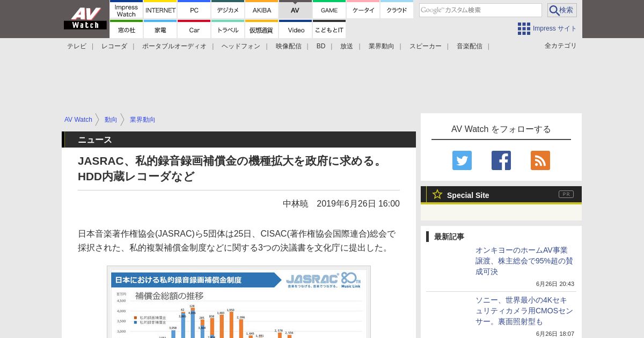Go to the AKIBA tab

tap(262, 10)
